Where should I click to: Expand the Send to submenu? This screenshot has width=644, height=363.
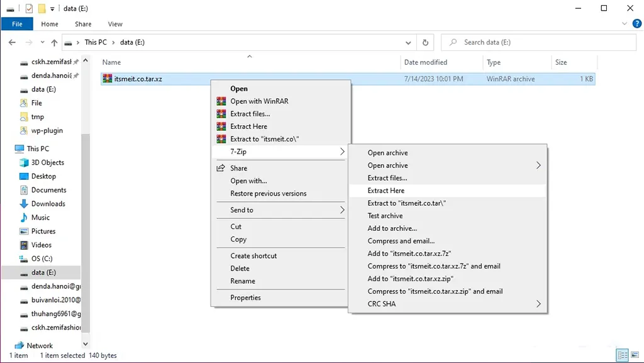tap(342, 210)
